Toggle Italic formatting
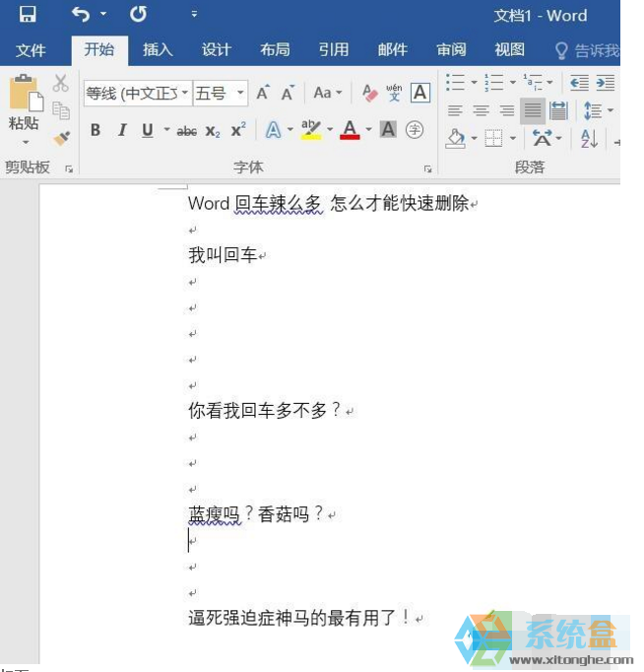Image resolution: width=644 pixels, height=672 pixels. pos(122,130)
